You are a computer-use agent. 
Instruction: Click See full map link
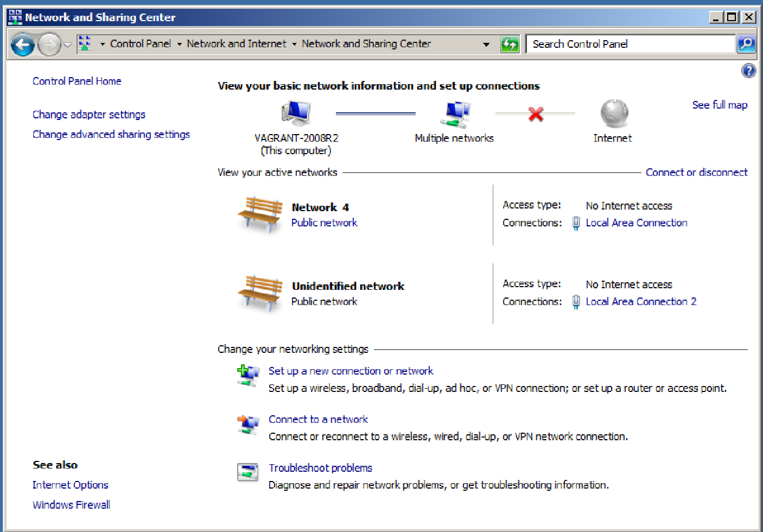point(720,105)
